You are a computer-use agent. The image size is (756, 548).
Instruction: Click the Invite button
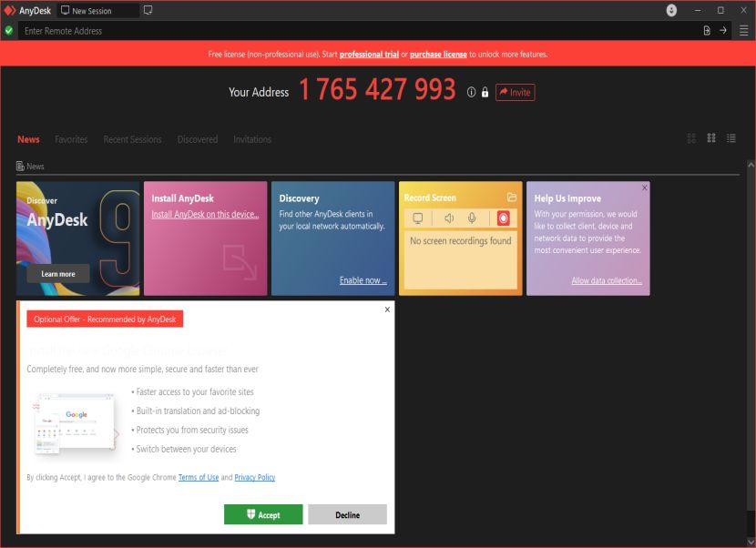(515, 92)
